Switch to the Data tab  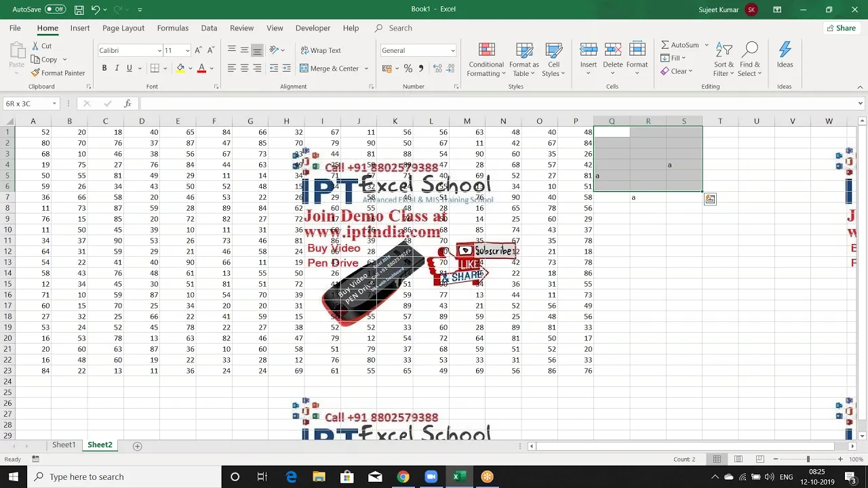[209, 28]
